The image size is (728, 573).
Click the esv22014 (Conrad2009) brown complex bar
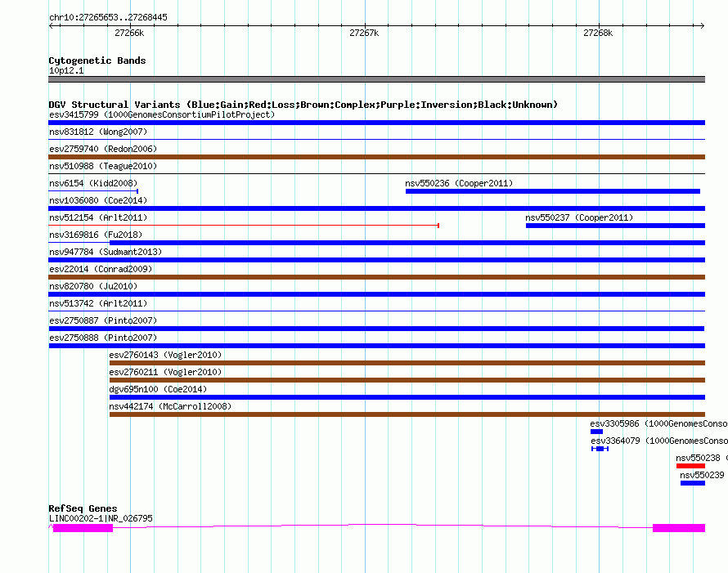(x=376, y=277)
